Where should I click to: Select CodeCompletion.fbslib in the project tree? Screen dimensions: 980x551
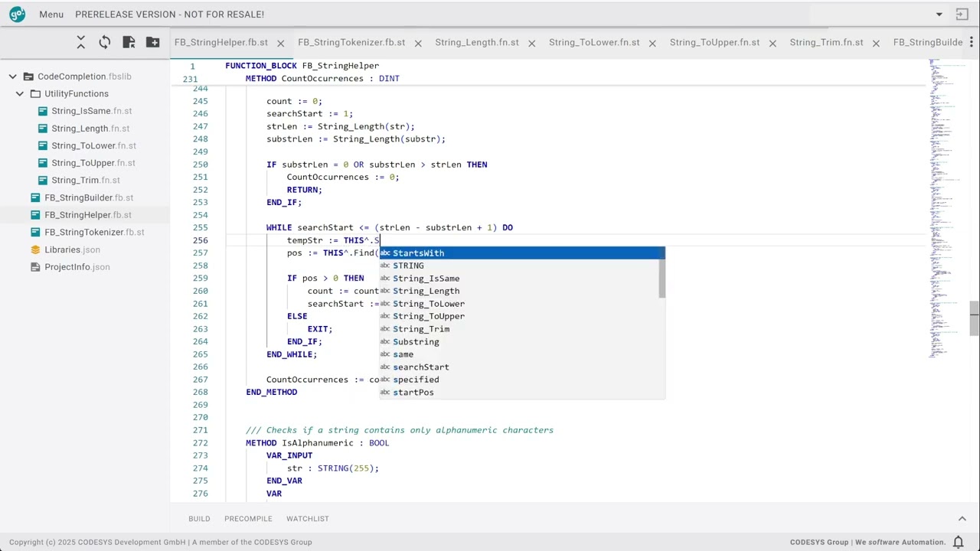coord(84,77)
